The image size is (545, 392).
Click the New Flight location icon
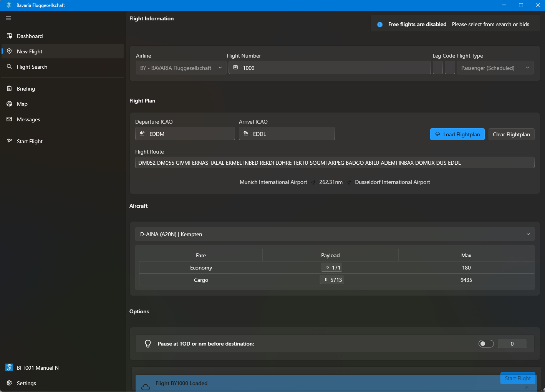coord(9,51)
